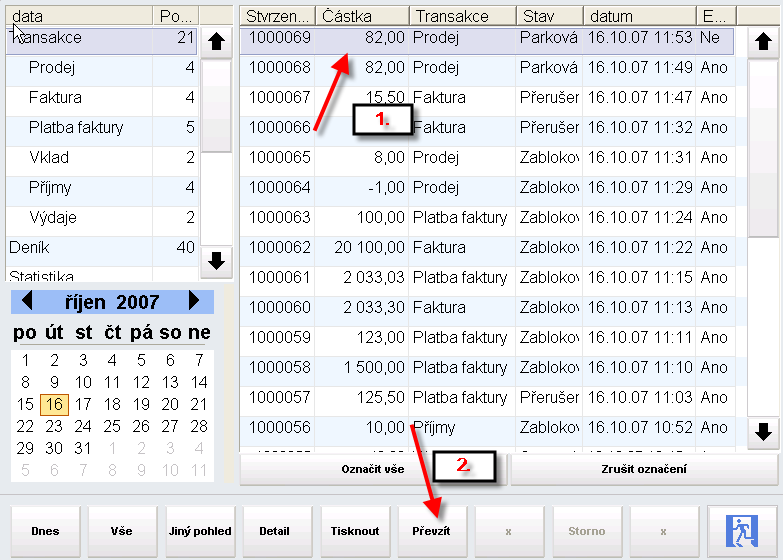This screenshot has width=783, height=560.
Task: Select all with Označit vše
Action: [x=373, y=469]
